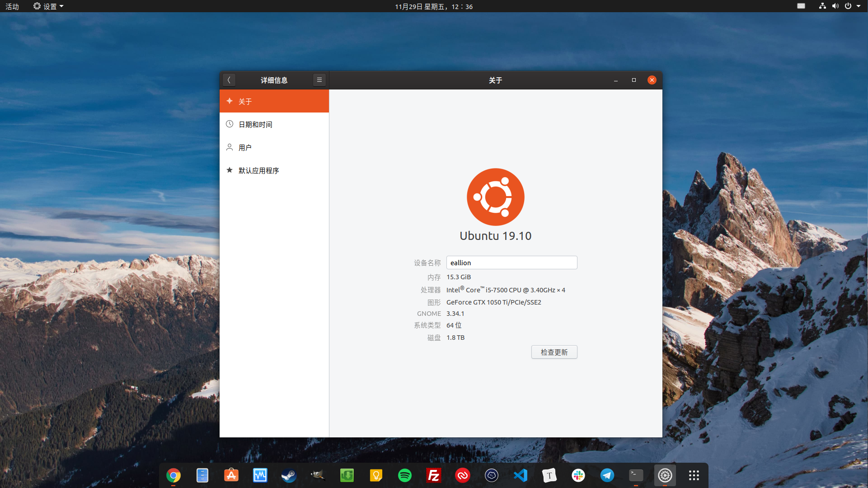Click the Ubuntu 19.10 title text
Viewport: 868px width, 488px height.
point(496,236)
